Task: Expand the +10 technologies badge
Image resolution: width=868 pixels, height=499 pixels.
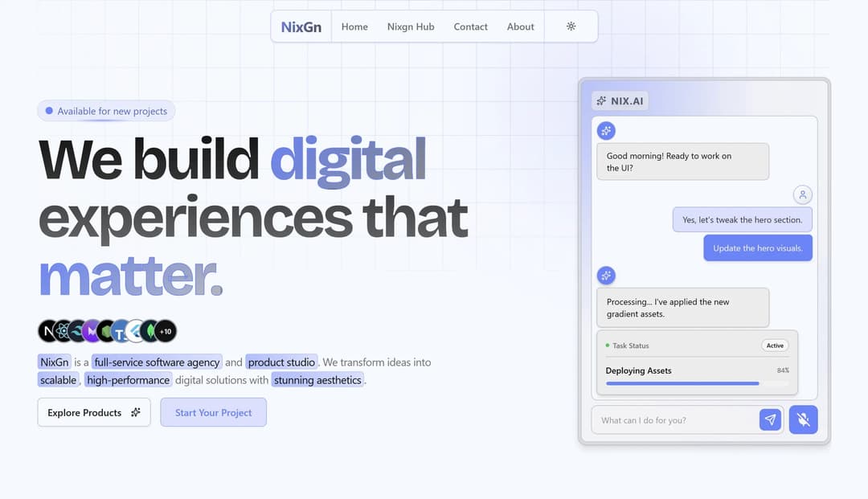Action: [163, 331]
